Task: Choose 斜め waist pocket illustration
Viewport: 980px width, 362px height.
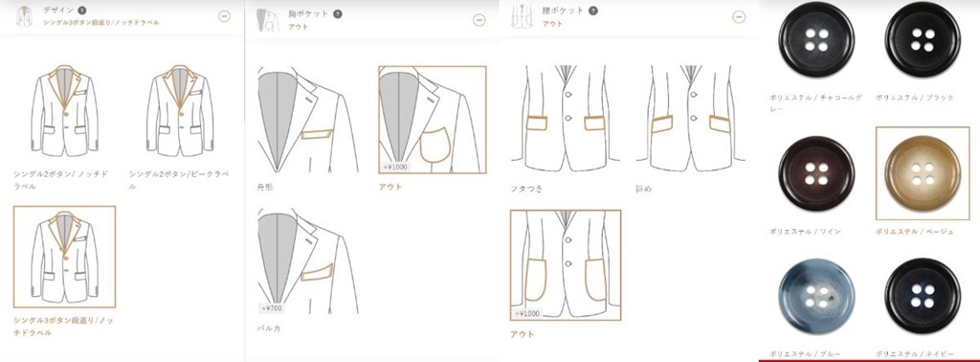Action: [691, 118]
